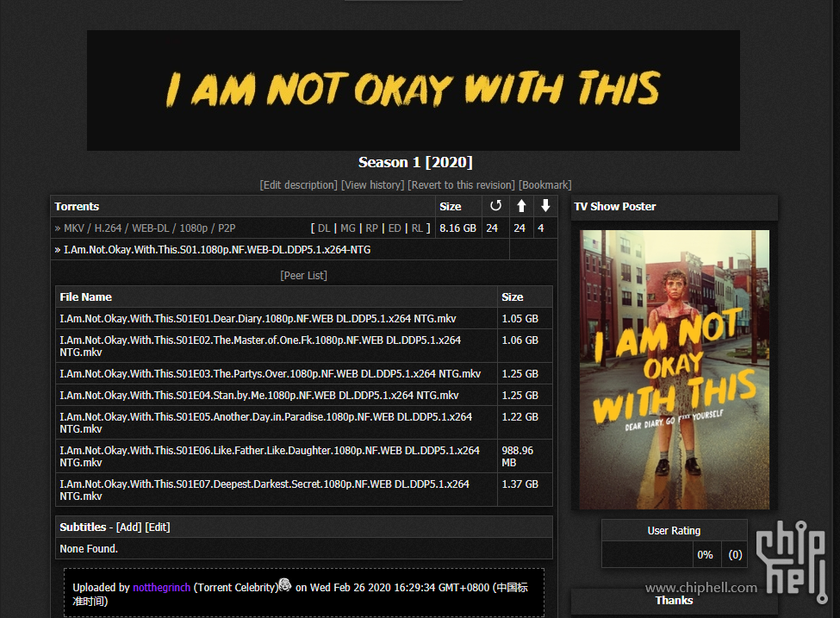Click the None Found subtitles text
Screen dimensions: 840x618
coord(89,549)
